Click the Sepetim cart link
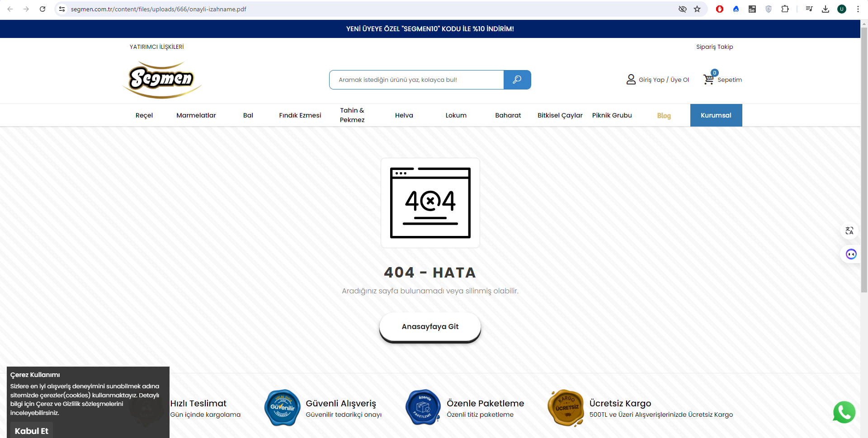 tap(730, 80)
